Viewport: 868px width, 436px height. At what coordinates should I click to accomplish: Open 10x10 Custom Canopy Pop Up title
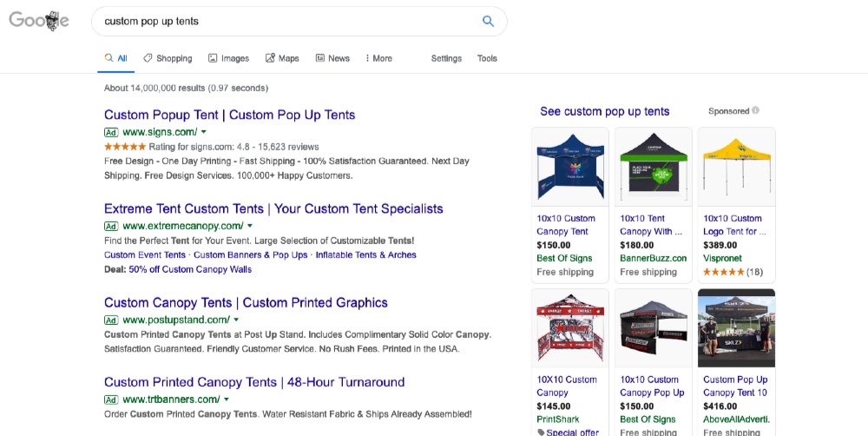coord(652,386)
